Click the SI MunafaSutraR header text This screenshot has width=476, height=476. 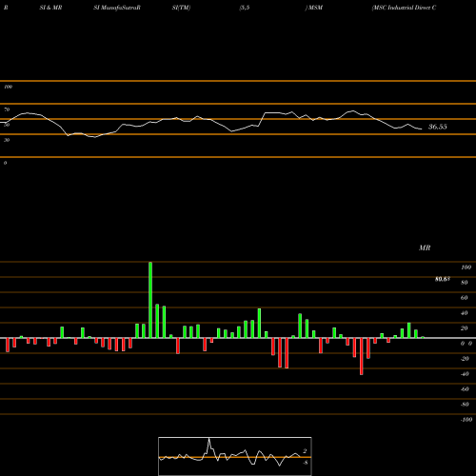[117, 8]
